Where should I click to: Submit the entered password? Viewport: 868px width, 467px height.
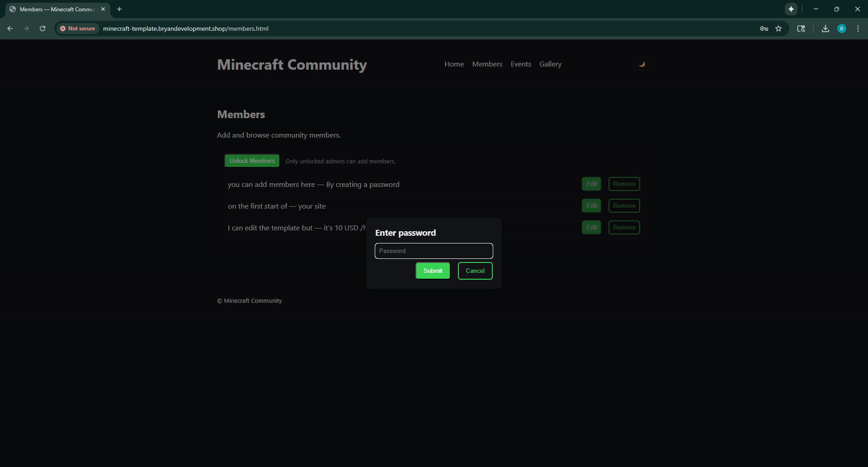coord(433,271)
